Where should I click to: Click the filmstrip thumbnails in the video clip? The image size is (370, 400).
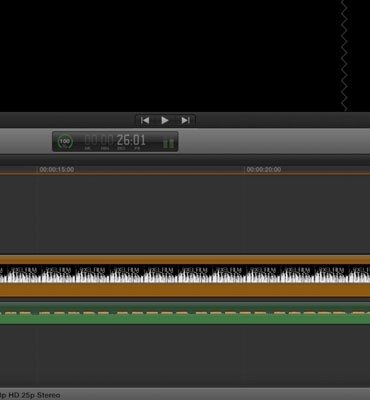(x=185, y=274)
